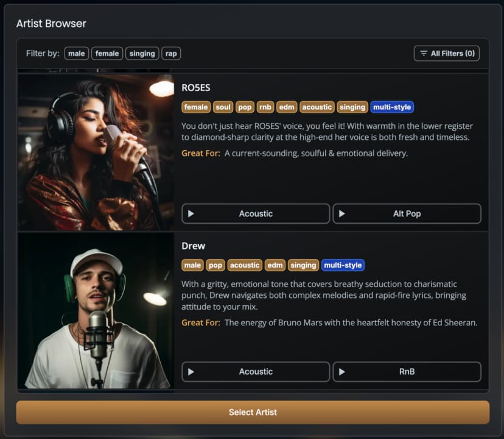504x439 pixels.
Task: Play Drew RnB sample triangle icon
Action: tap(342, 372)
